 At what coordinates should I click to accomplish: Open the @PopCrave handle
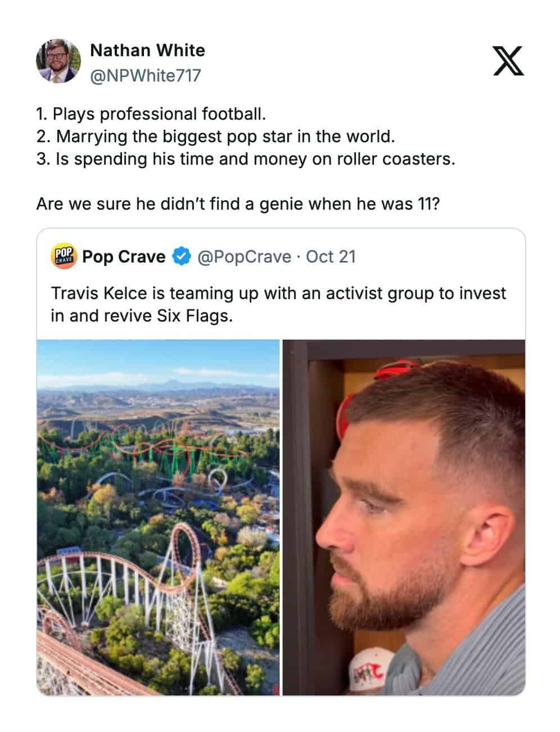(x=244, y=257)
